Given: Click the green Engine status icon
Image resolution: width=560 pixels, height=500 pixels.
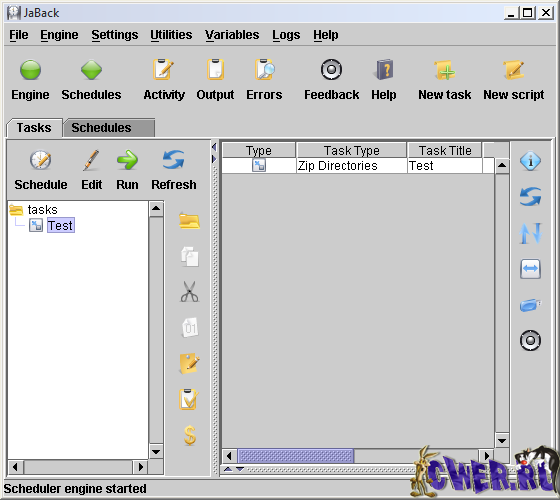Looking at the screenshot, I should click(30, 70).
